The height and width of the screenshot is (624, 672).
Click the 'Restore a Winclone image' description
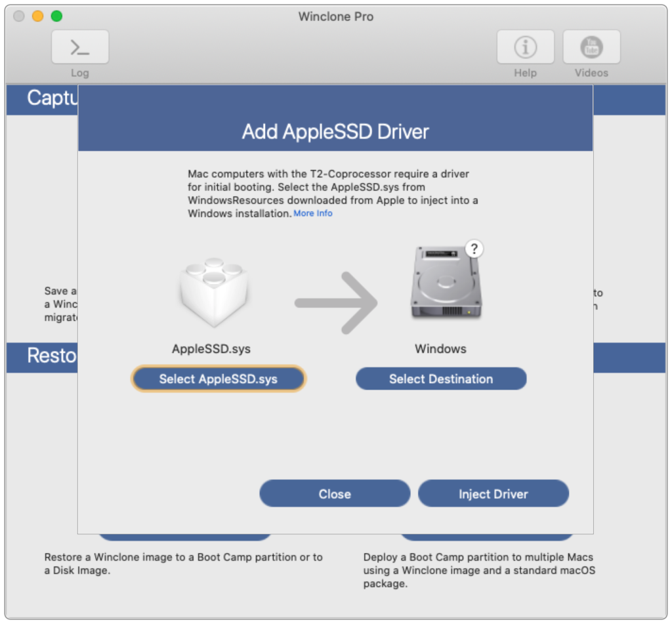tap(184, 564)
